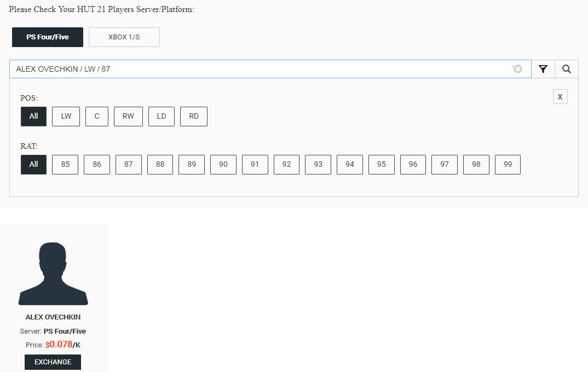The image size is (588, 372).
Task: Select All under POS filter
Action: tap(34, 117)
